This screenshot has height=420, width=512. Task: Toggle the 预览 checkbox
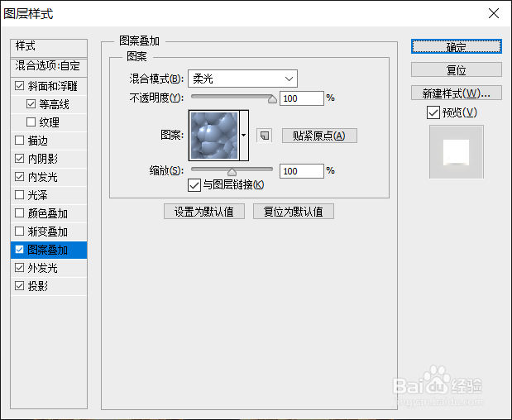pos(433,112)
